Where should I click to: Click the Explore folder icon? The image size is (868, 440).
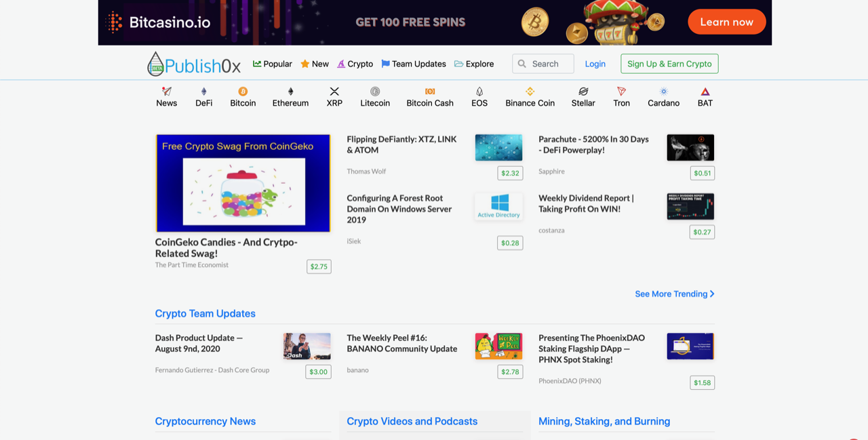[x=458, y=64]
